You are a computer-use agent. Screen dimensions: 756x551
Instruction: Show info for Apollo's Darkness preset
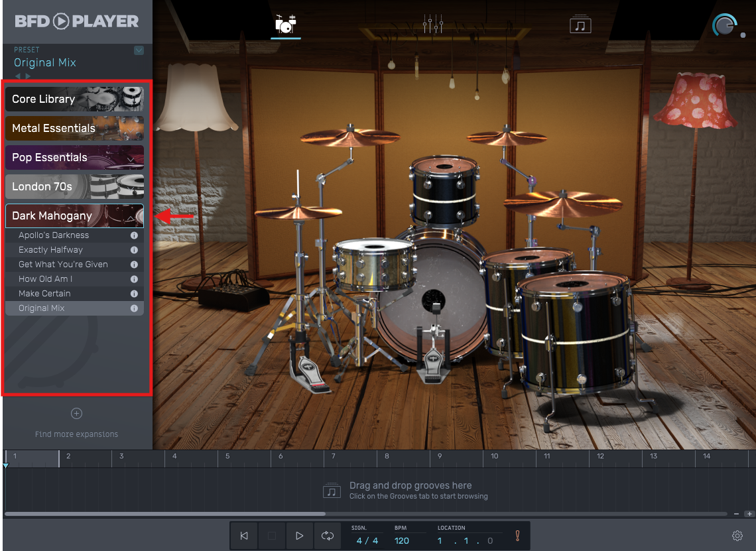[x=134, y=235]
